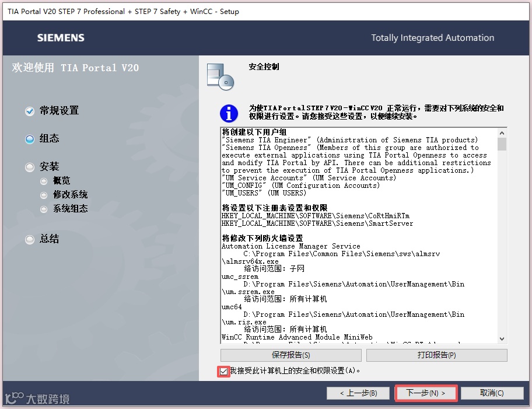Screen dimensions: 532x409
Task: Click the 概览 sub-step indicator
Action: 44,181
